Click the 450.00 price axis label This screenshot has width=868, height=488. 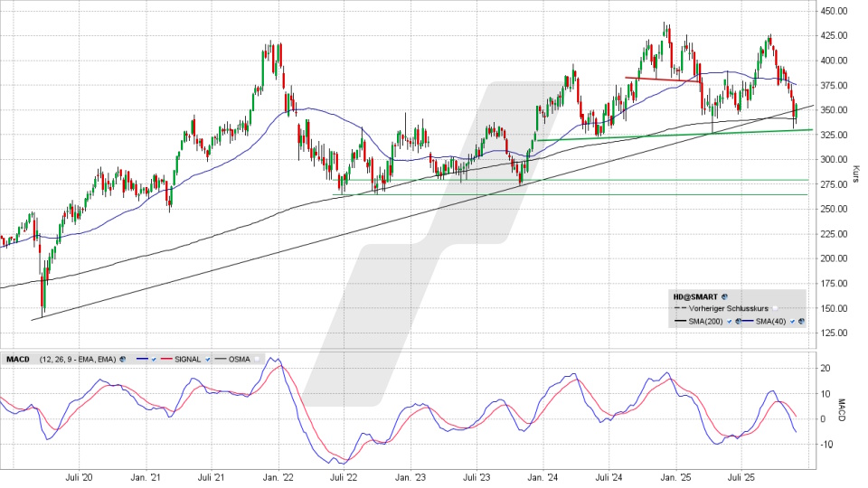pyautogui.click(x=834, y=11)
